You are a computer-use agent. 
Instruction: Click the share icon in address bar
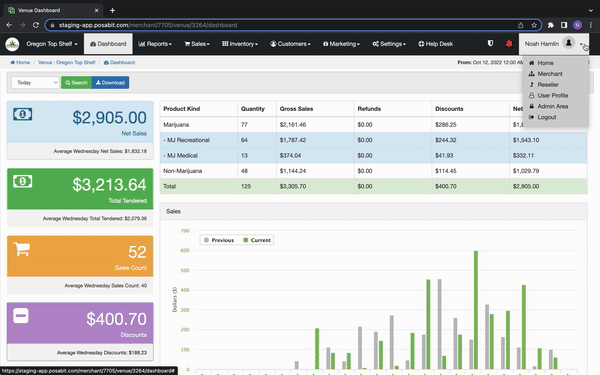coord(520,25)
